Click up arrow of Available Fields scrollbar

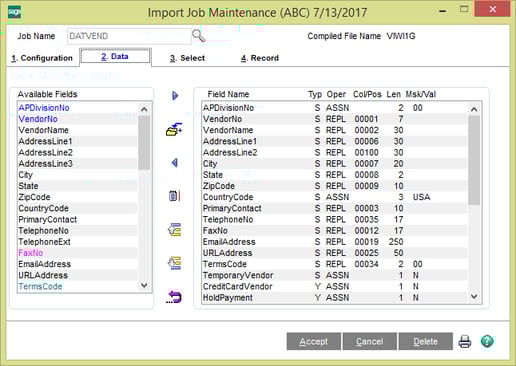144,109
